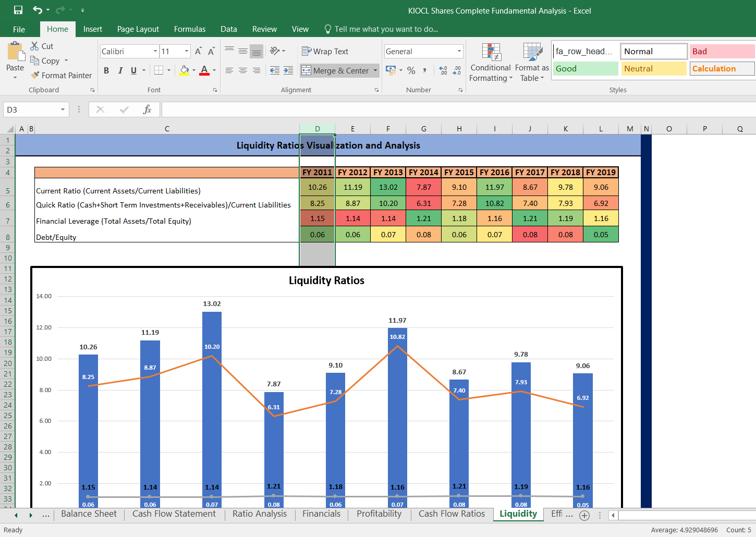Open the font size dropdown
This screenshot has width=756, height=537.
pyautogui.click(x=187, y=51)
